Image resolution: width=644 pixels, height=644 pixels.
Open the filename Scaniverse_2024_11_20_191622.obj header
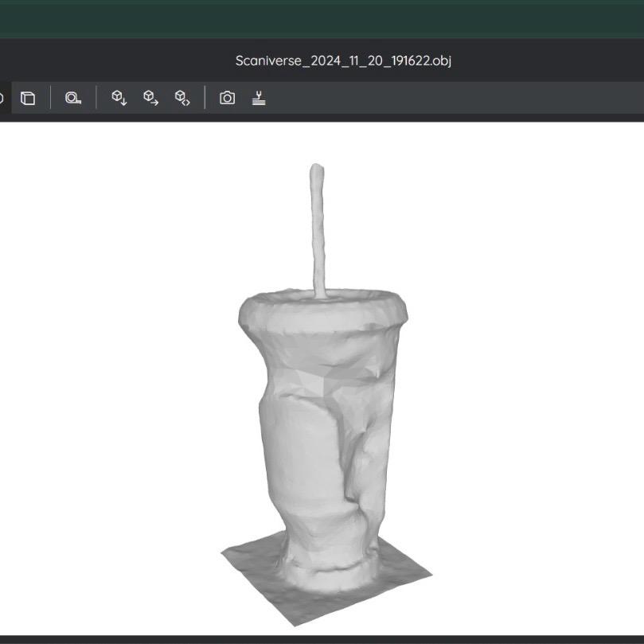click(x=344, y=59)
